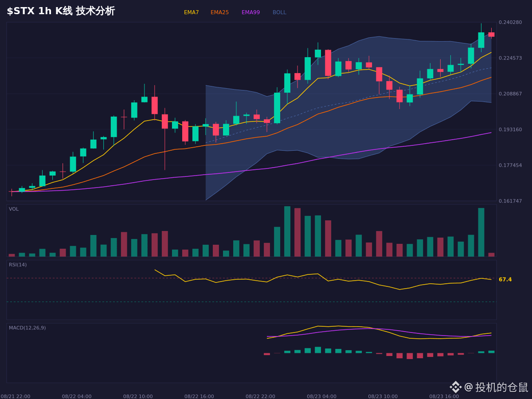The height and width of the screenshot is (399, 532).
Task: Click the 0.224573 price axis value
Action: (x=510, y=58)
